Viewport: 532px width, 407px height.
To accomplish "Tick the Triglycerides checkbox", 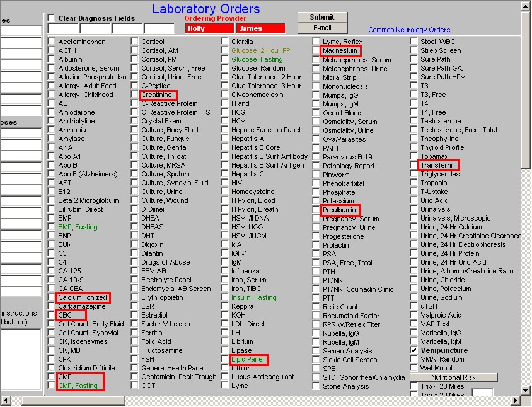I will (x=413, y=174).
